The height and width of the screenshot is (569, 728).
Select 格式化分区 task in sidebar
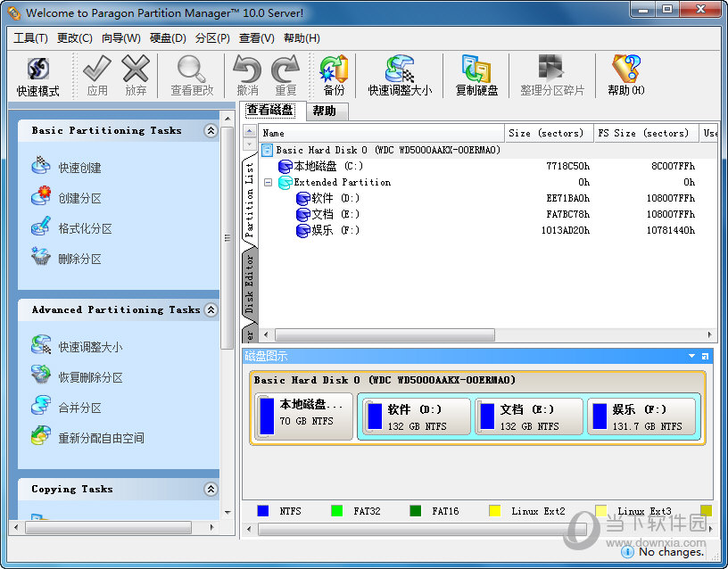85,228
